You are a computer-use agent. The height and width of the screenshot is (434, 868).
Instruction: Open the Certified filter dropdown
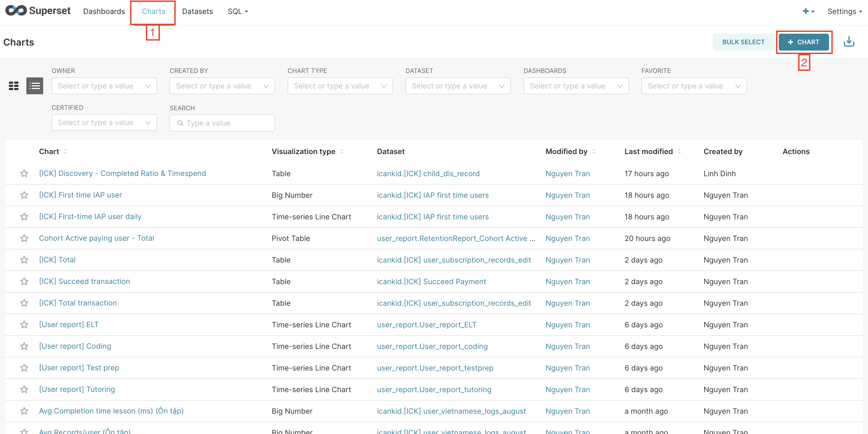[104, 123]
